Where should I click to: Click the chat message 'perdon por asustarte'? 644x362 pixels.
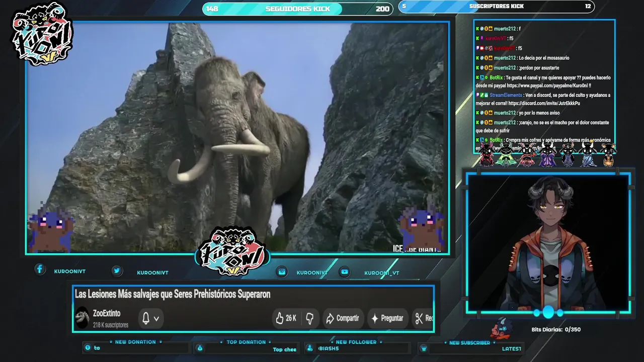tap(539, 68)
